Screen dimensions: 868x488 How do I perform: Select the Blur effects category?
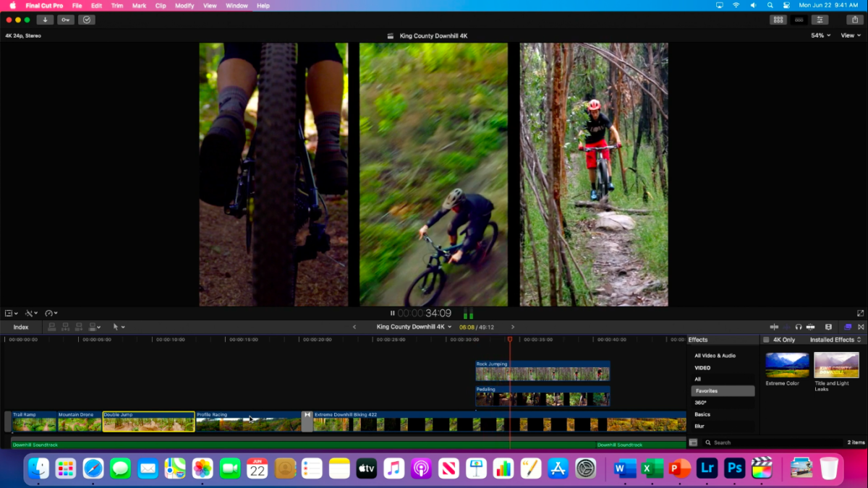click(699, 426)
